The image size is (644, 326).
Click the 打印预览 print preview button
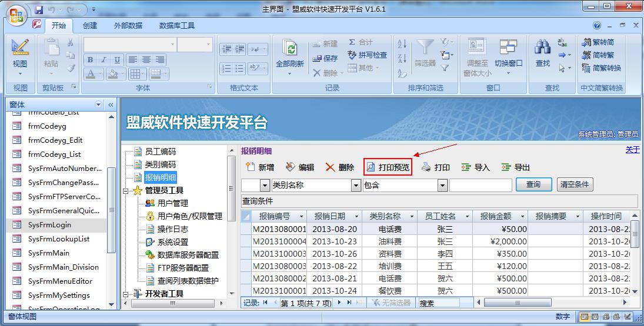point(388,167)
